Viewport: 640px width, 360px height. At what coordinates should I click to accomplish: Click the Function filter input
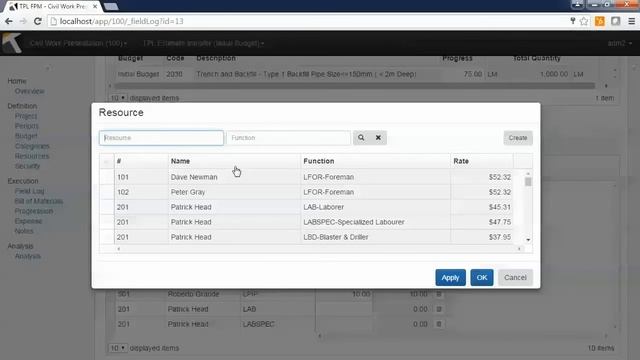click(x=289, y=138)
